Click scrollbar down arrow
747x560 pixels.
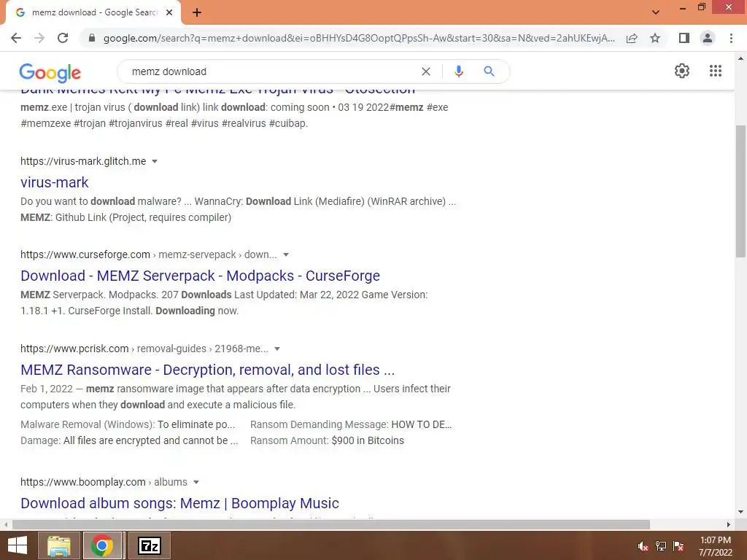(x=740, y=512)
